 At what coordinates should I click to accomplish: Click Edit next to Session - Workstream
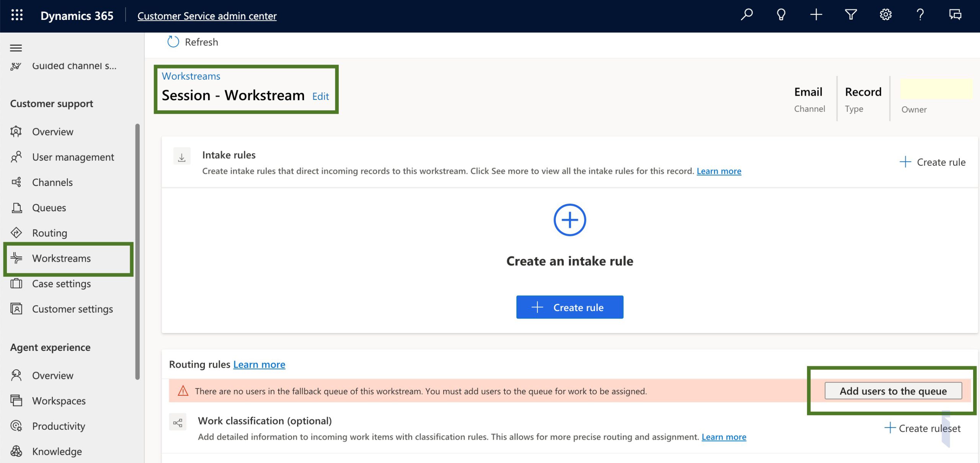click(x=320, y=96)
